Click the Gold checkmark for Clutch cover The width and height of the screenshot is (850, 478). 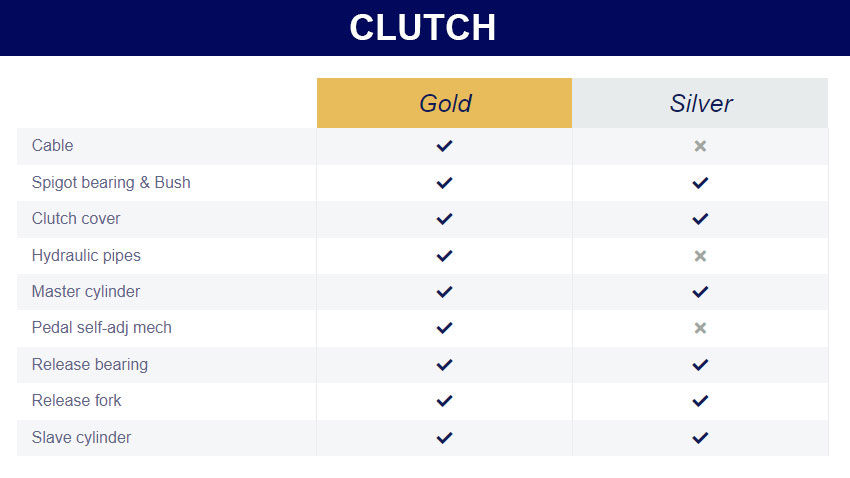tap(444, 219)
